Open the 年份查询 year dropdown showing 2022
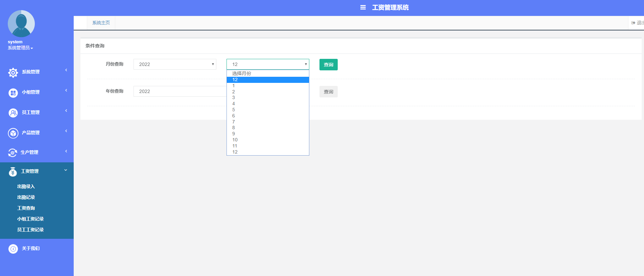The height and width of the screenshot is (276, 644). pyautogui.click(x=180, y=91)
